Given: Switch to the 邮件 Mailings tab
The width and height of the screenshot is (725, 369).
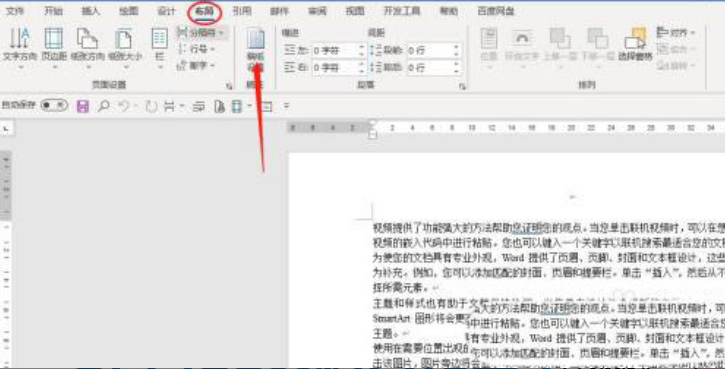Looking at the screenshot, I should pos(279,11).
